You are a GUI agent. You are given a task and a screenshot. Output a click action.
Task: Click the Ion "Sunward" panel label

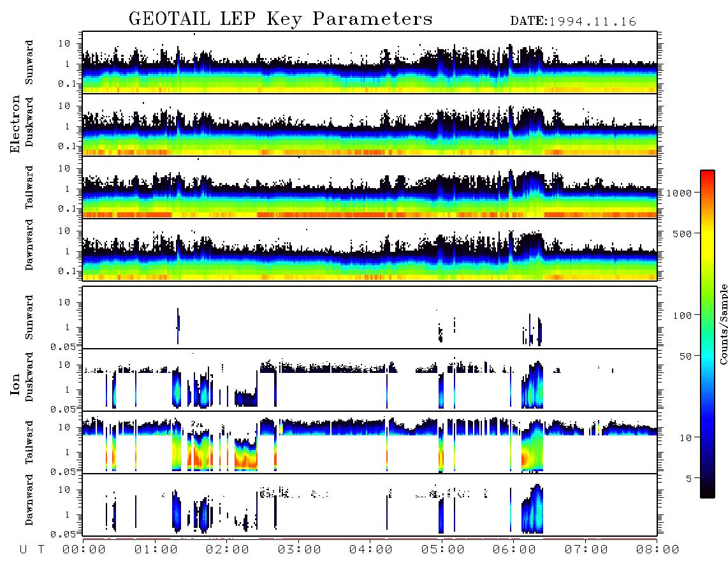coord(29,317)
